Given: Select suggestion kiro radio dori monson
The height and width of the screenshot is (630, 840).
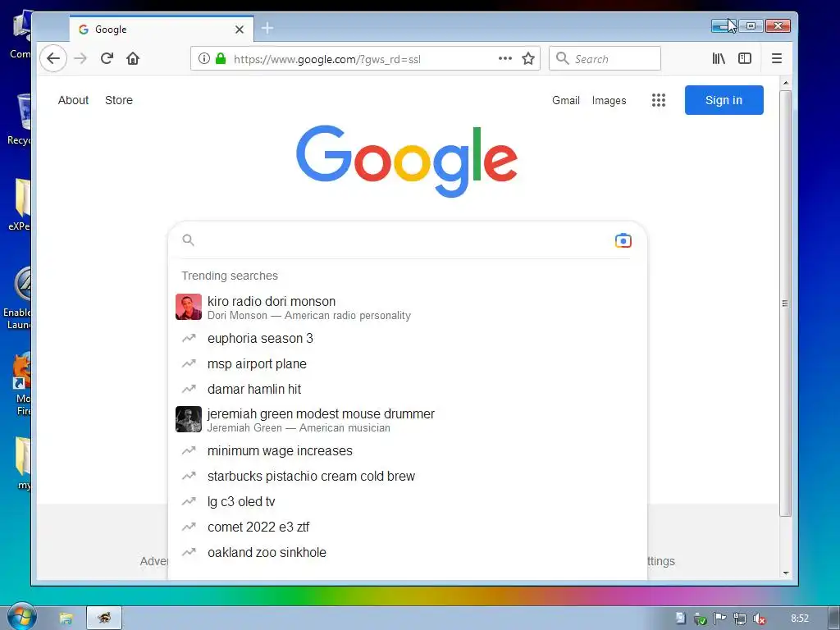Looking at the screenshot, I should click(x=407, y=307).
